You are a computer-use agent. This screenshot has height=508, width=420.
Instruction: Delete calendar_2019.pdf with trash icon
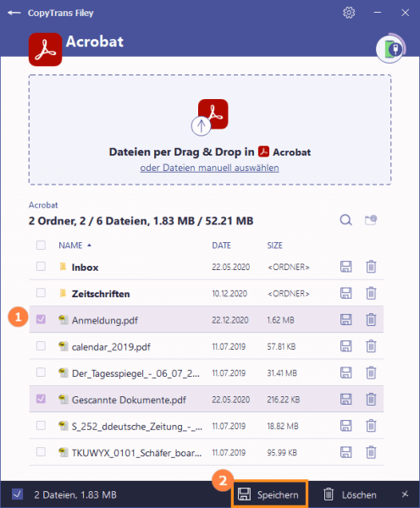pyautogui.click(x=371, y=346)
